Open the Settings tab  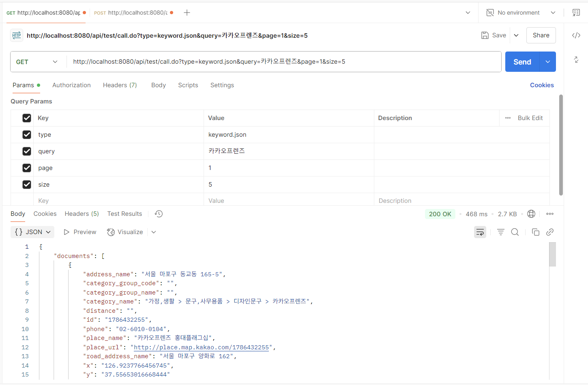222,85
